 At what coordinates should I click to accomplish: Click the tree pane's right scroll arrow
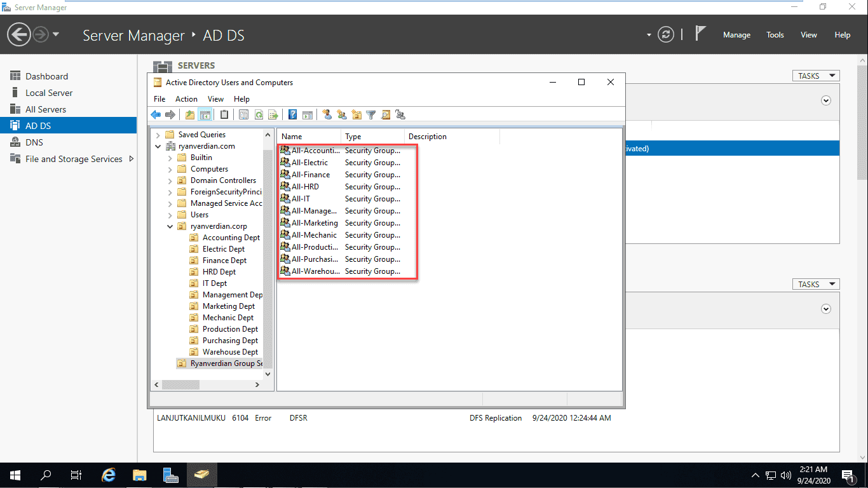(257, 384)
